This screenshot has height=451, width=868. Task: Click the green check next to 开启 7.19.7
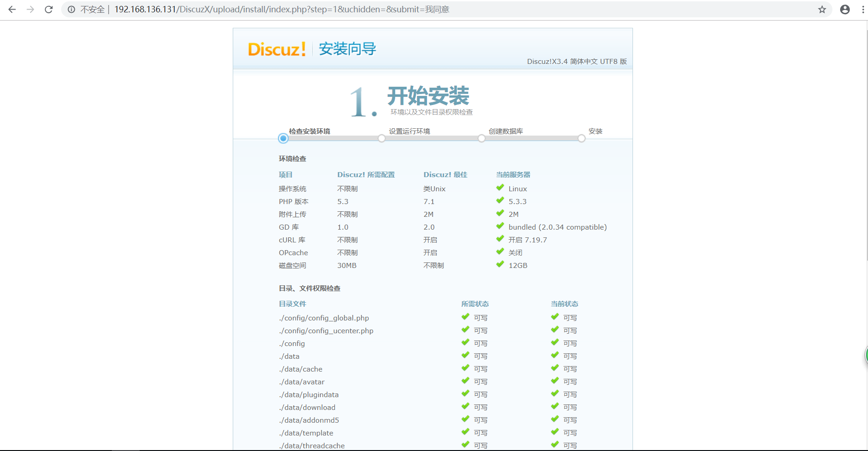click(x=500, y=238)
